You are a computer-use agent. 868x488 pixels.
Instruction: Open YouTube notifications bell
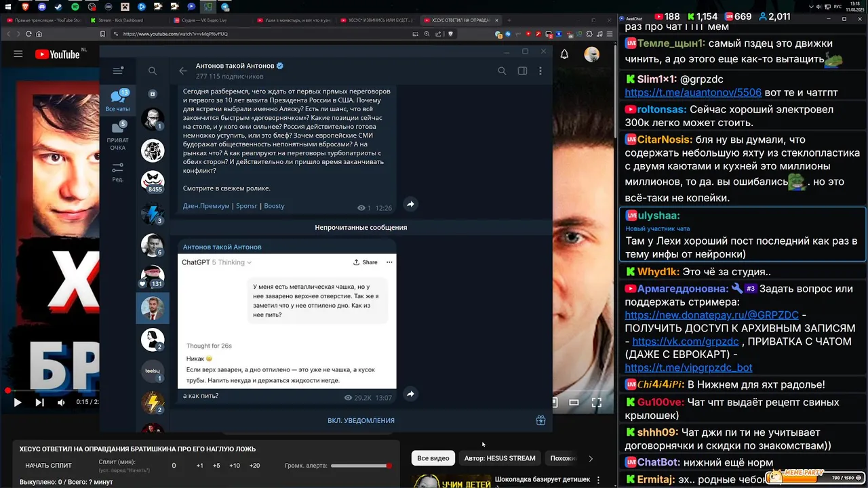click(564, 54)
